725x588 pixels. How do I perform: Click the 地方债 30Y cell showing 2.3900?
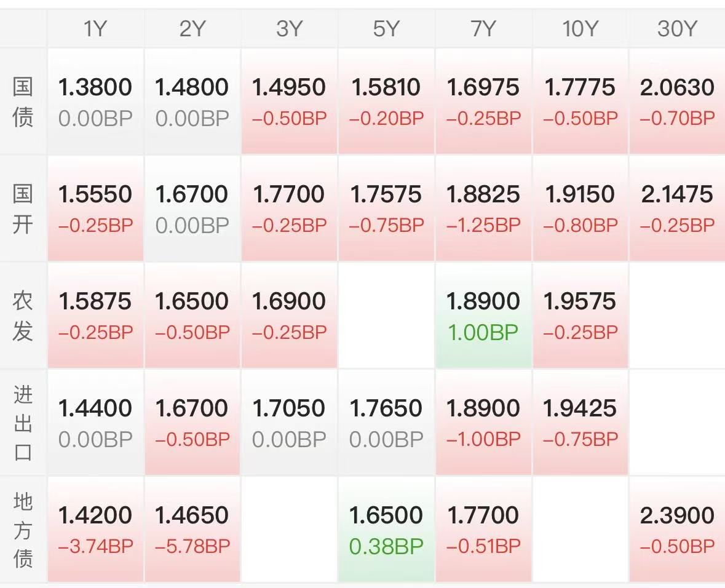pos(676,530)
